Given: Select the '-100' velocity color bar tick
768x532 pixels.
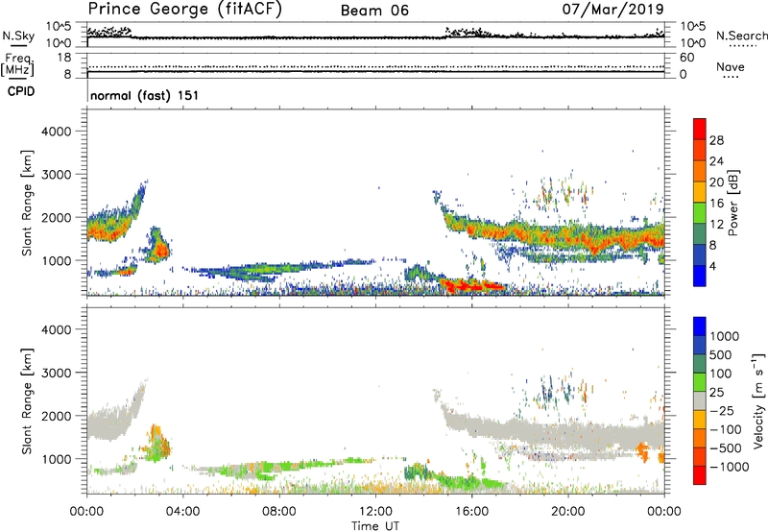Looking at the screenshot, I should [726, 429].
